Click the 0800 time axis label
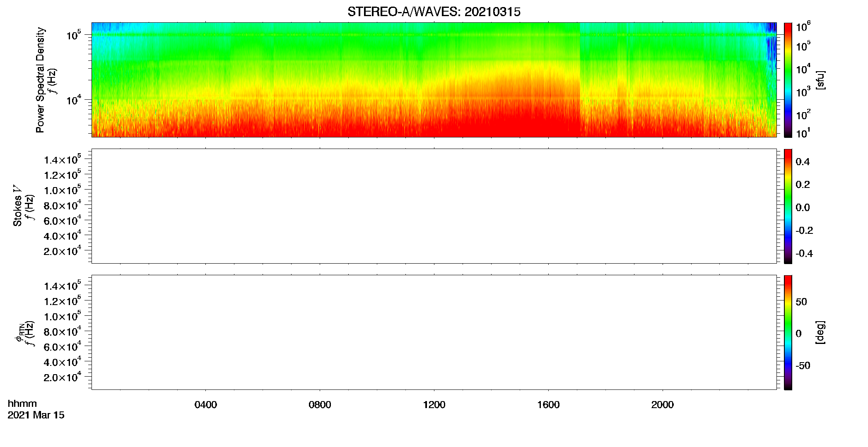The height and width of the screenshot is (447, 868). pos(320,405)
